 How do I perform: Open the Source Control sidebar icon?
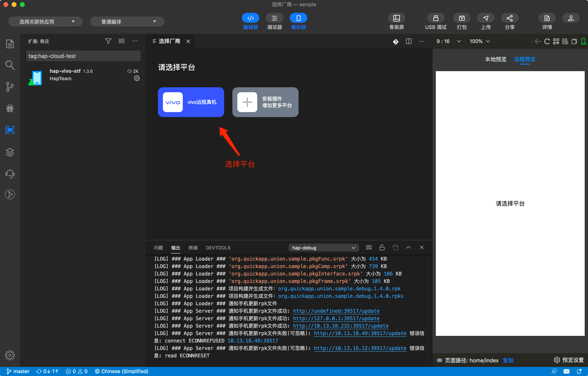point(10,87)
